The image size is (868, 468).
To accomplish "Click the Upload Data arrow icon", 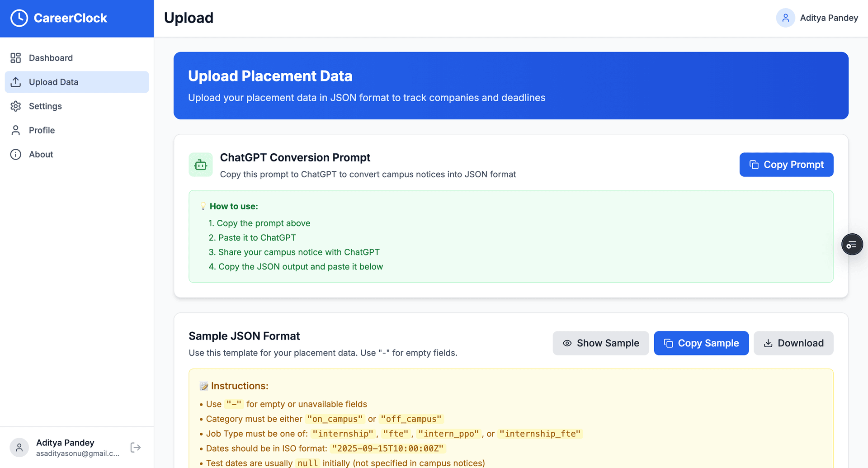I will point(16,82).
